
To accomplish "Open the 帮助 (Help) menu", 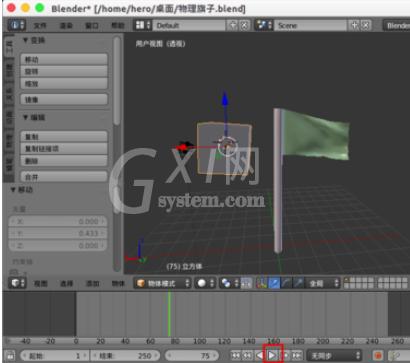I will [x=118, y=26].
